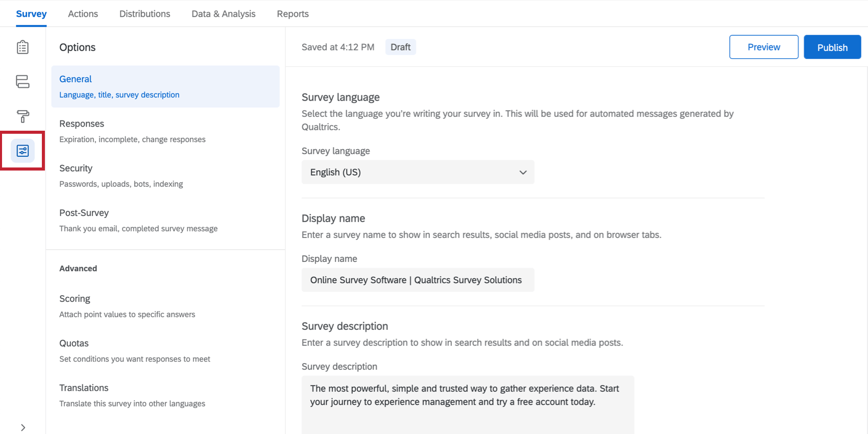Publish the survey

click(832, 47)
